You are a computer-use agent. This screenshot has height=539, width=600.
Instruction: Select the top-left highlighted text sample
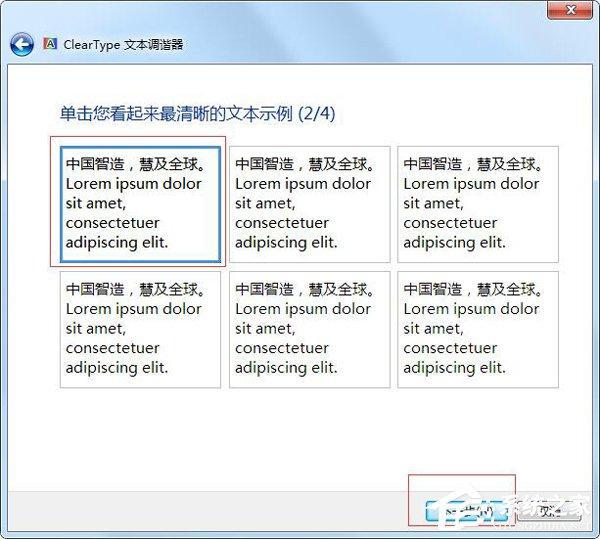(140, 204)
